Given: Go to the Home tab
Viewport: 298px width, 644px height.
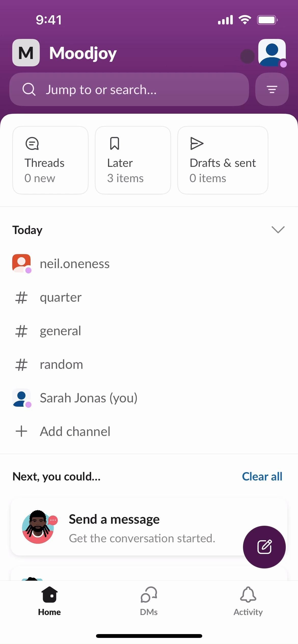Looking at the screenshot, I should pyautogui.click(x=49, y=601).
